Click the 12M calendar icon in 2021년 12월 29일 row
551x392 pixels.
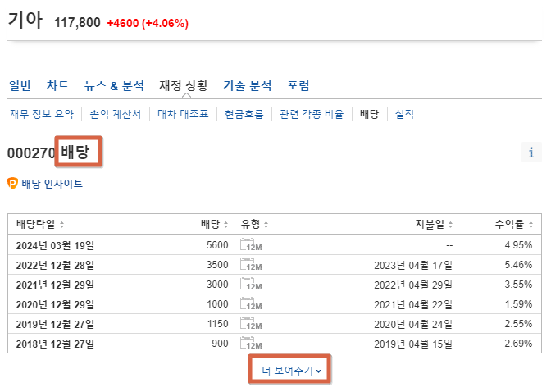[x=251, y=284]
